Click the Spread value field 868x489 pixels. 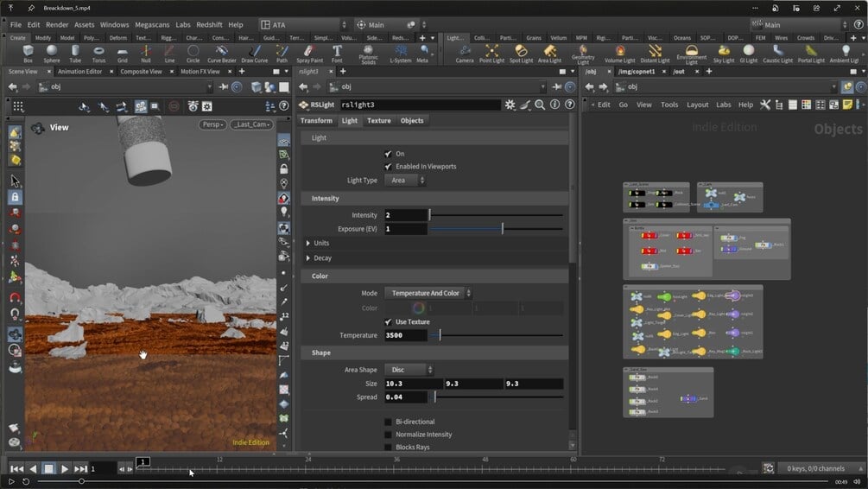coord(406,397)
